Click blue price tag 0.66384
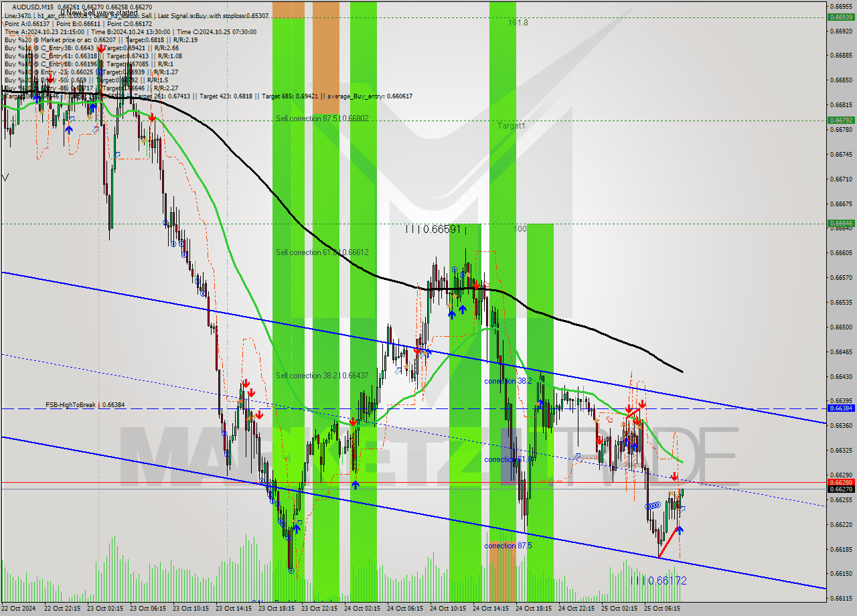This screenshot has height=616, width=857. (840, 408)
